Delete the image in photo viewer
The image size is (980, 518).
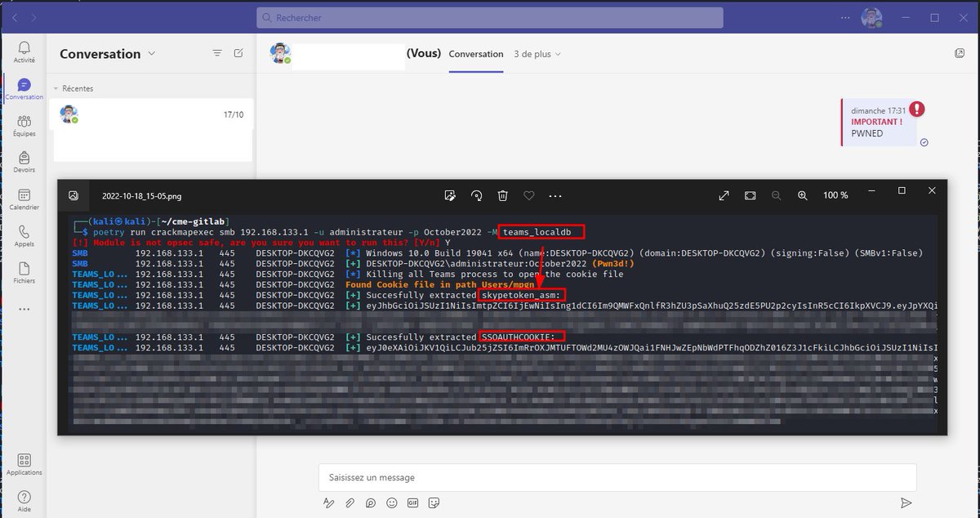click(x=503, y=195)
